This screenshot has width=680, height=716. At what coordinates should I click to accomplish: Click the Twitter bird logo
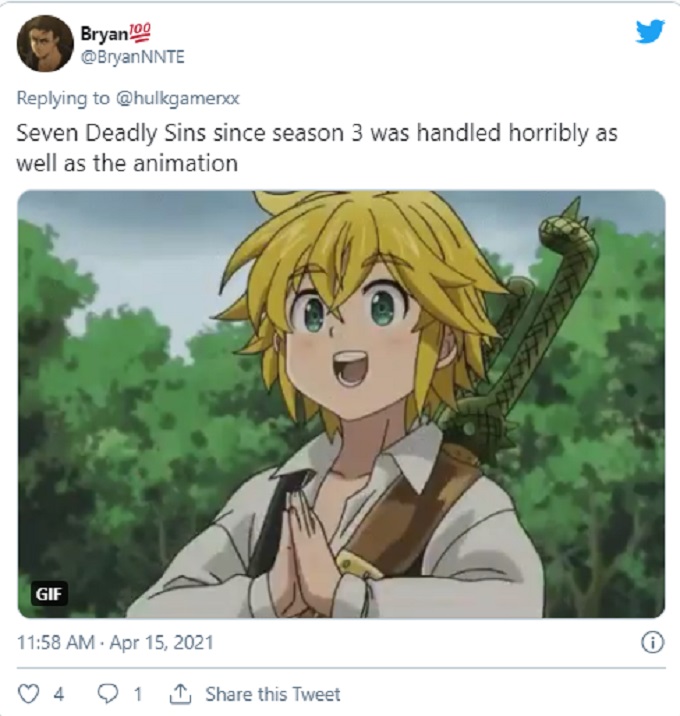point(650,31)
